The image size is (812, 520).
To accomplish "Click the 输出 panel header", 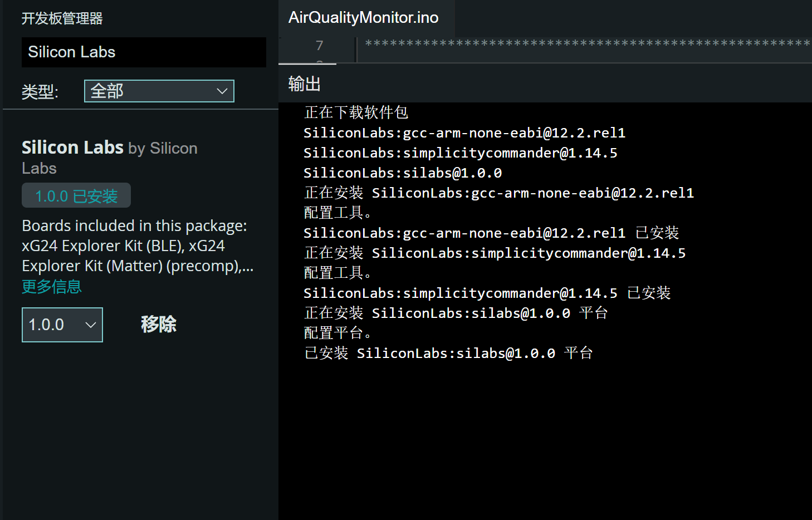I will [305, 84].
